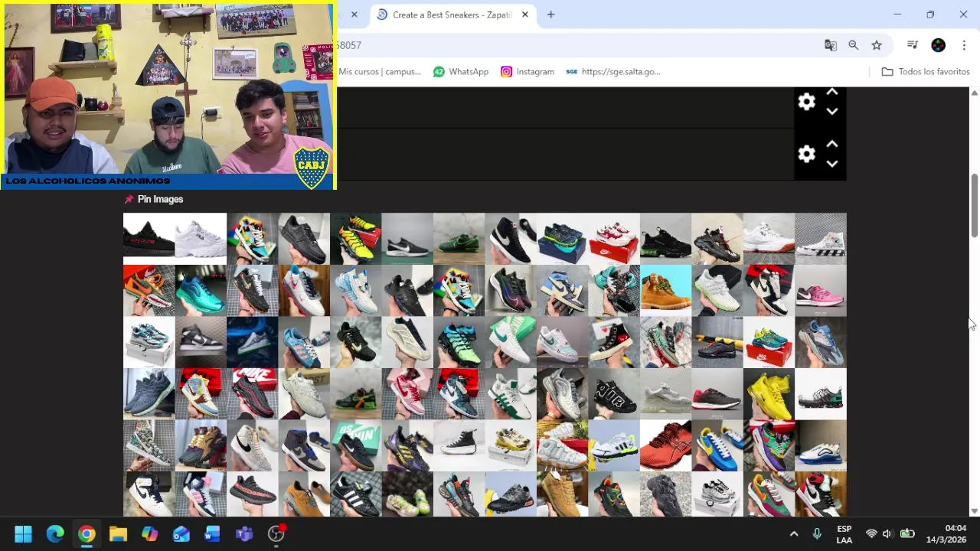The image size is (980, 551).
Task: Open Chrome media controls icon
Action: pyautogui.click(x=913, y=45)
